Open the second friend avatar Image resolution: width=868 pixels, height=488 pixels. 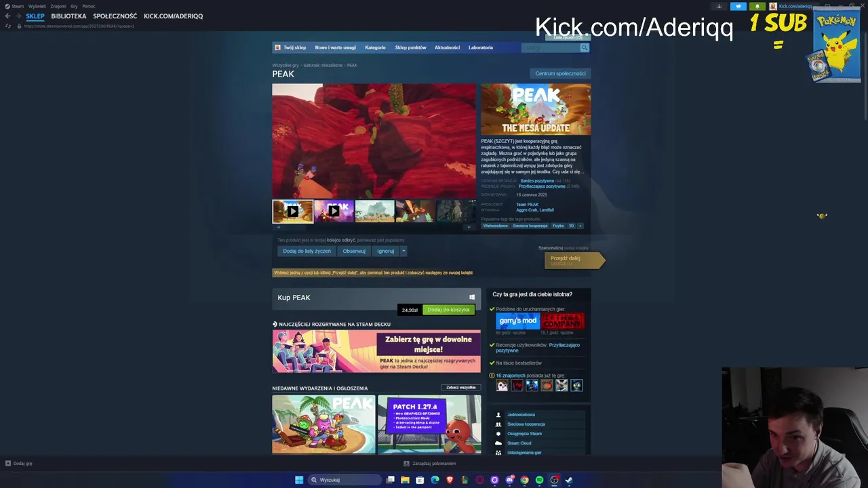[x=517, y=386]
